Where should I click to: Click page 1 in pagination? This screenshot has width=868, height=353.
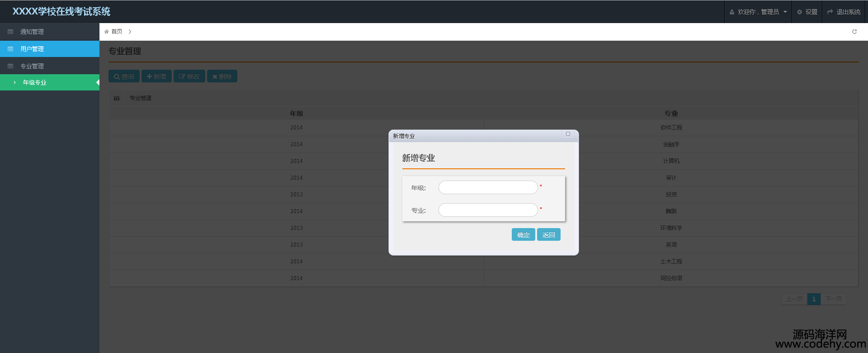click(814, 299)
